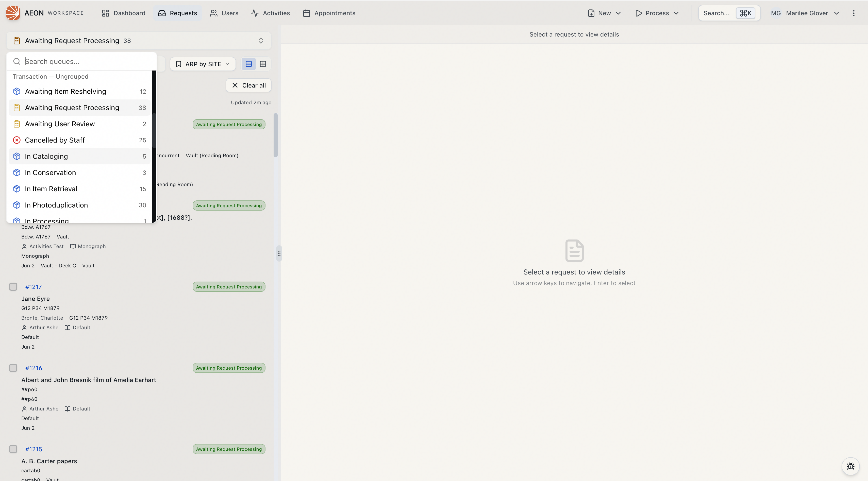Click the panel resize grip handle
The width and height of the screenshot is (868, 481).
click(279, 254)
